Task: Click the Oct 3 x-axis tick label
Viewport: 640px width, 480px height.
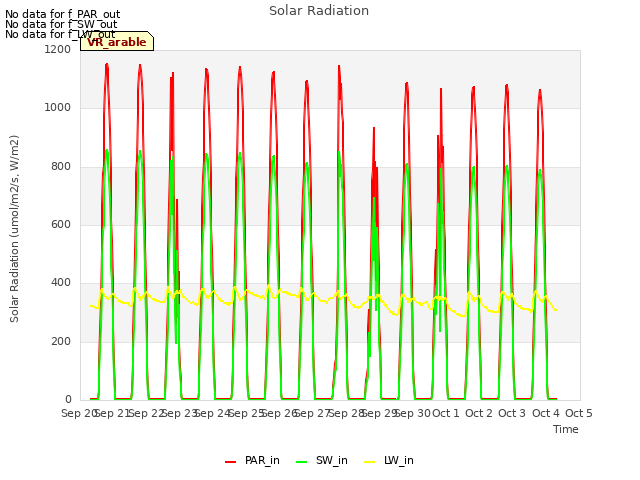Action: tap(512, 413)
